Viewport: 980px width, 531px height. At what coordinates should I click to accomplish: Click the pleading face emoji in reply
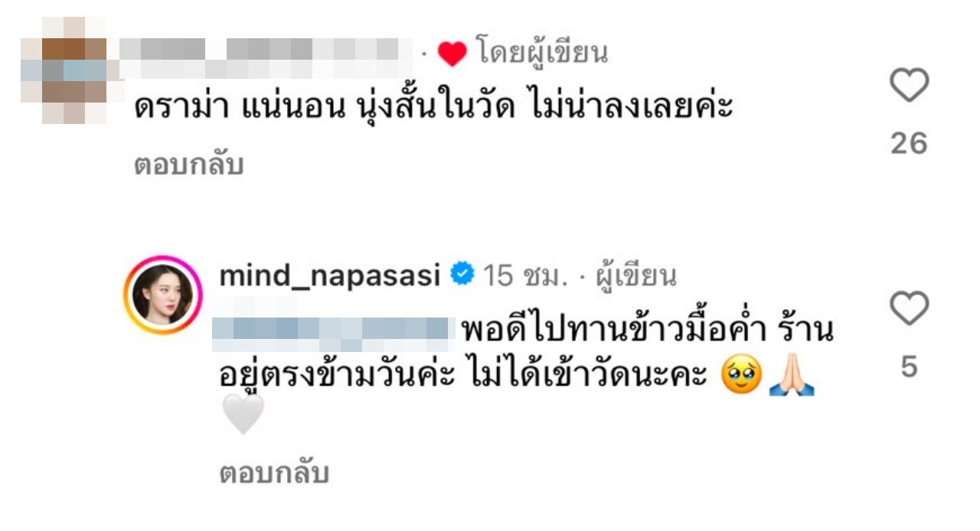[742, 376]
